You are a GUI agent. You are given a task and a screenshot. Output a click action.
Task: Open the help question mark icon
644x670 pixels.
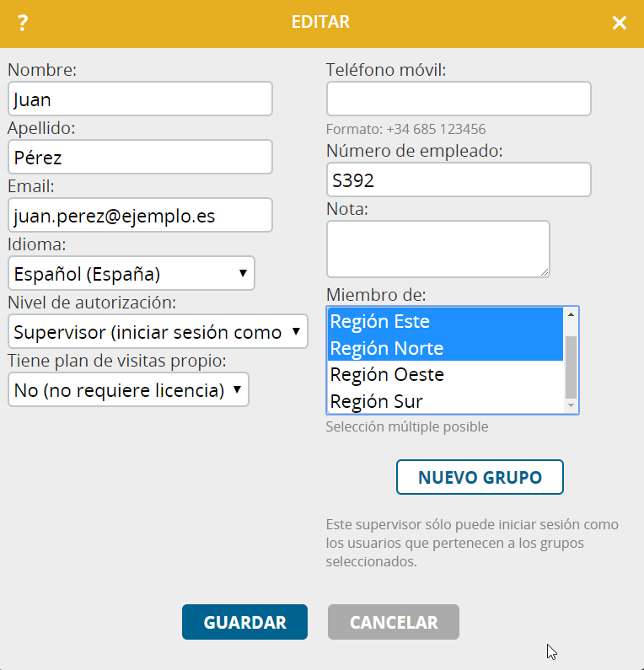tap(23, 23)
